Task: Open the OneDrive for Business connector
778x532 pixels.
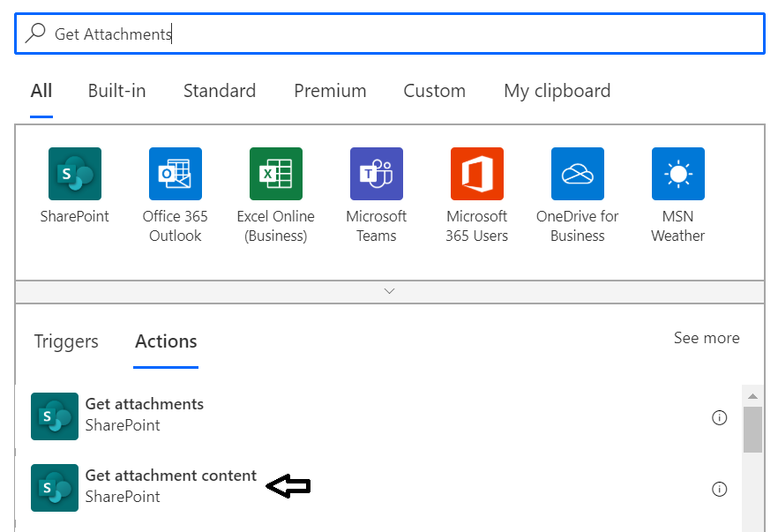Action: [577, 173]
